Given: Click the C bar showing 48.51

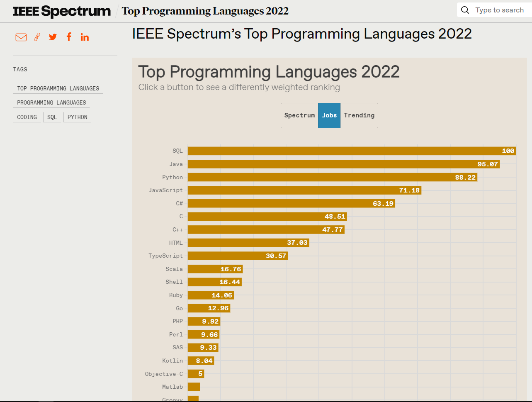Looking at the screenshot, I should [267, 217].
